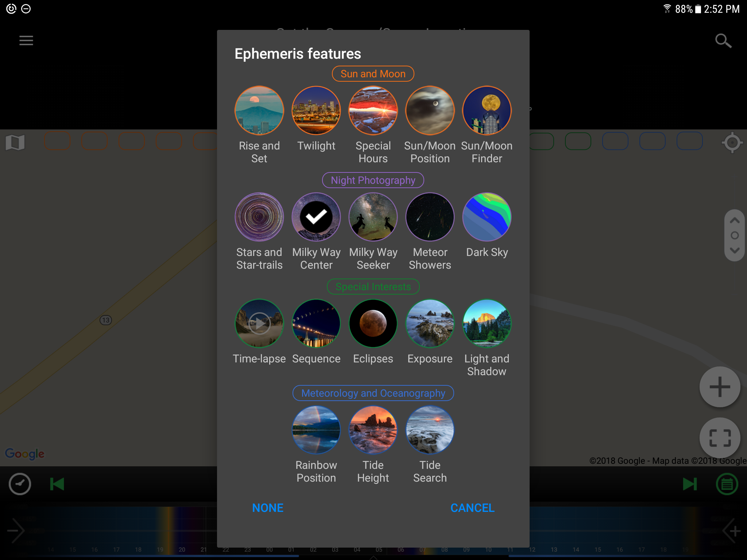The height and width of the screenshot is (560, 747).
Task: Choose the Rainbow Position feature
Action: point(316,430)
